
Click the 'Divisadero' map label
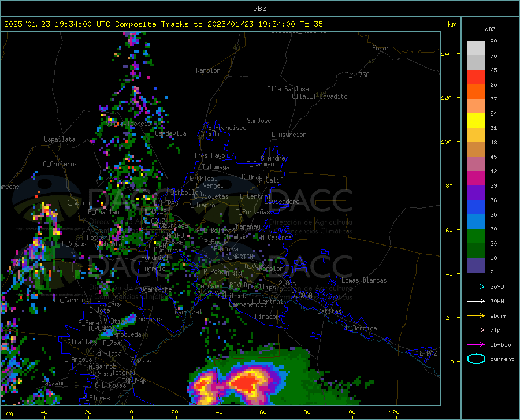[x=282, y=202]
